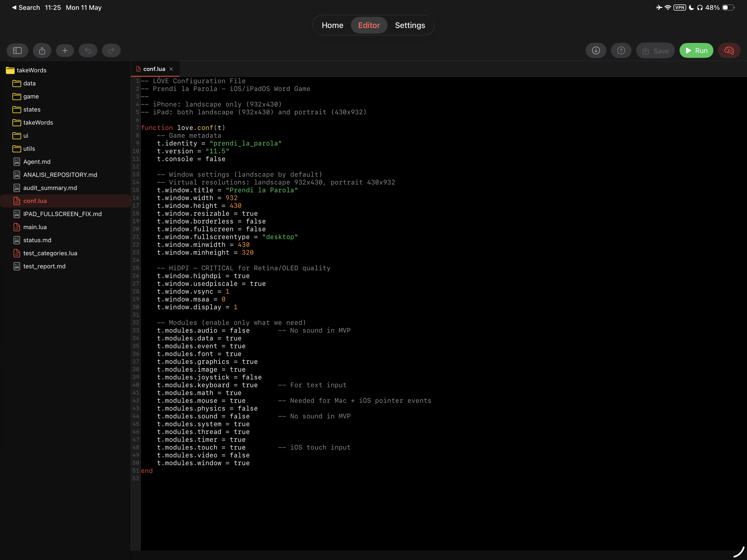Screen dimensions: 747x560
Task: Undo the last edit
Action: tap(88, 51)
